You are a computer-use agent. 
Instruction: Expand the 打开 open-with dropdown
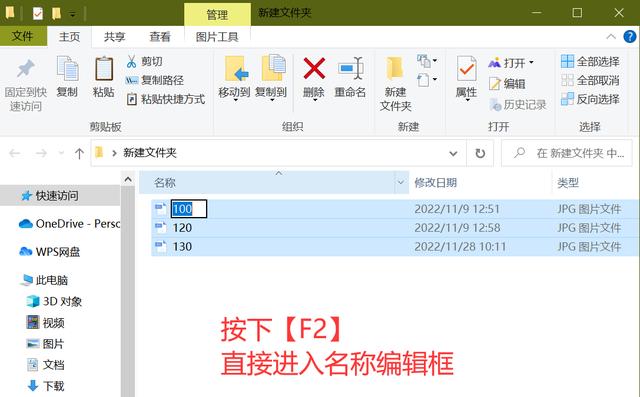[531, 62]
